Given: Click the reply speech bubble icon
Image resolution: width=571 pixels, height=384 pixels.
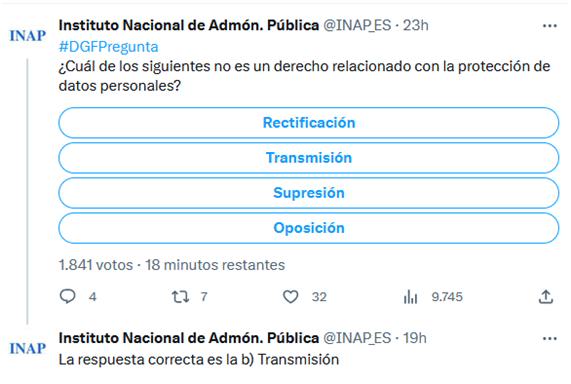Looking at the screenshot, I should click(x=68, y=296).
